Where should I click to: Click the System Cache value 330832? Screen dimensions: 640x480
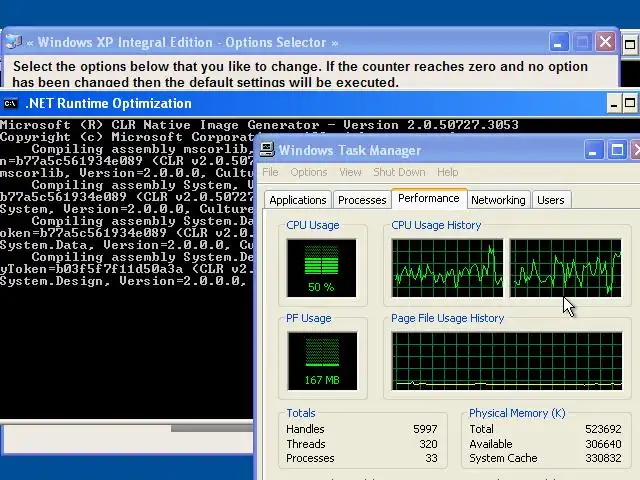(603, 458)
